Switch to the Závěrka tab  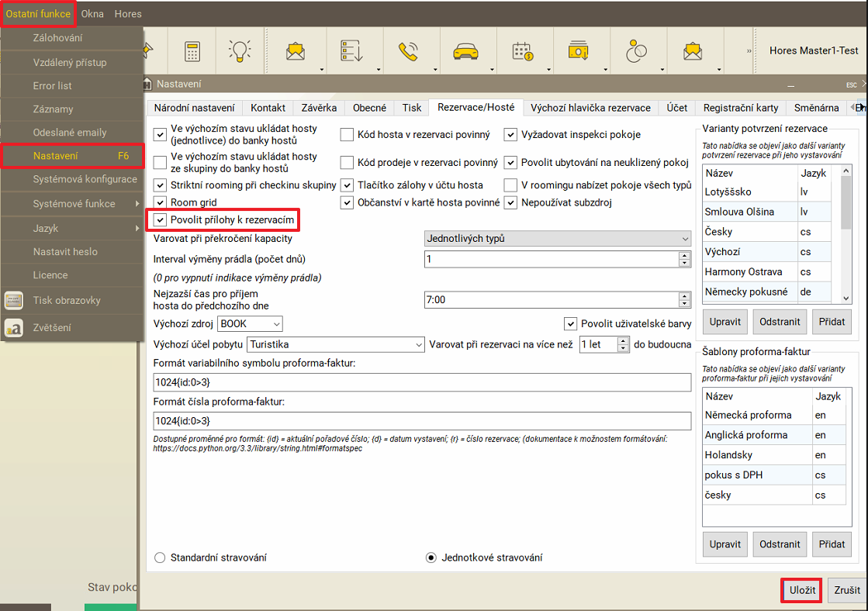pos(319,108)
